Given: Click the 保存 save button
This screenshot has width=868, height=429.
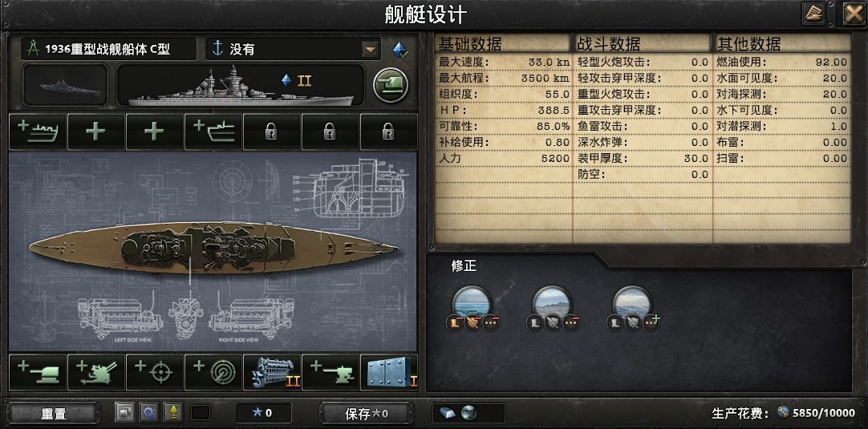Looking at the screenshot, I should (367, 413).
